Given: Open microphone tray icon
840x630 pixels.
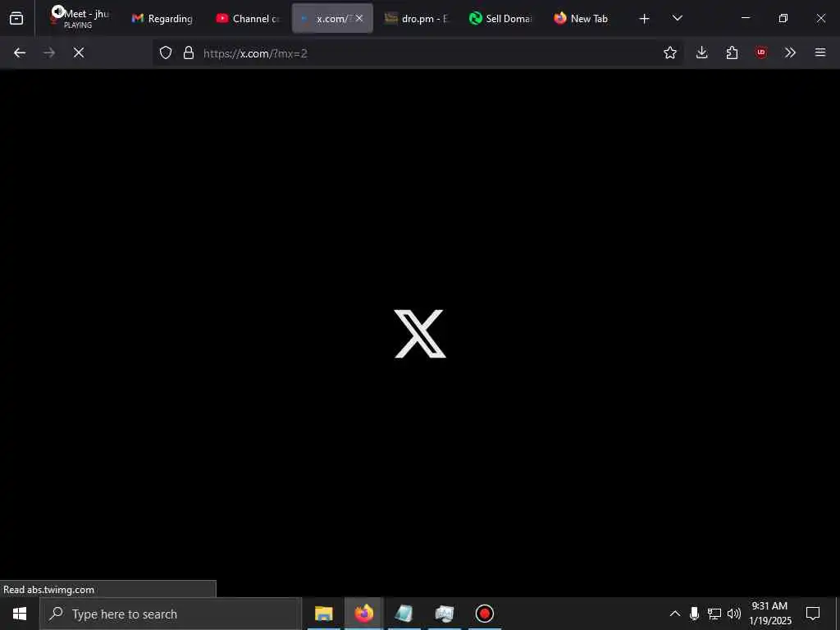Looking at the screenshot, I should [694, 614].
